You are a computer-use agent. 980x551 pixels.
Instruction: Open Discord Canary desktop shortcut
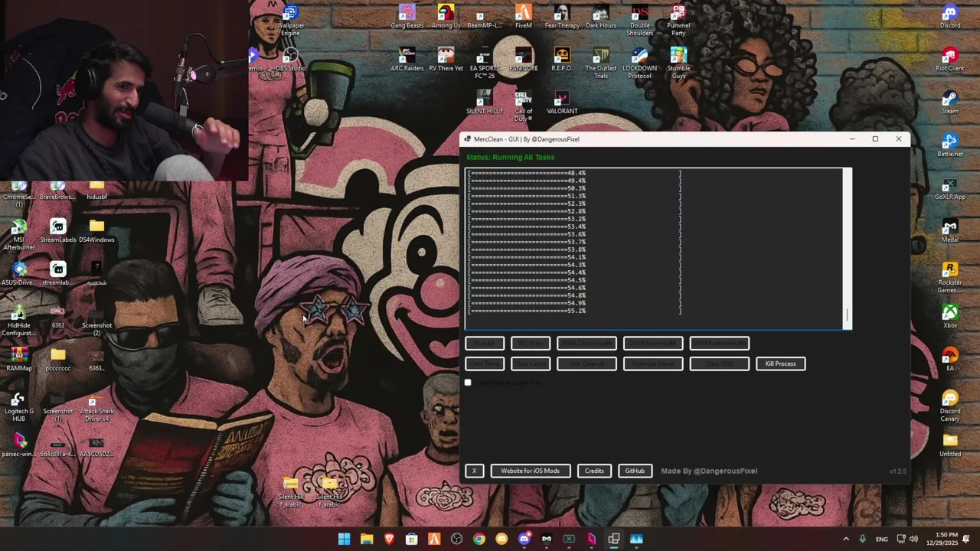950,406
